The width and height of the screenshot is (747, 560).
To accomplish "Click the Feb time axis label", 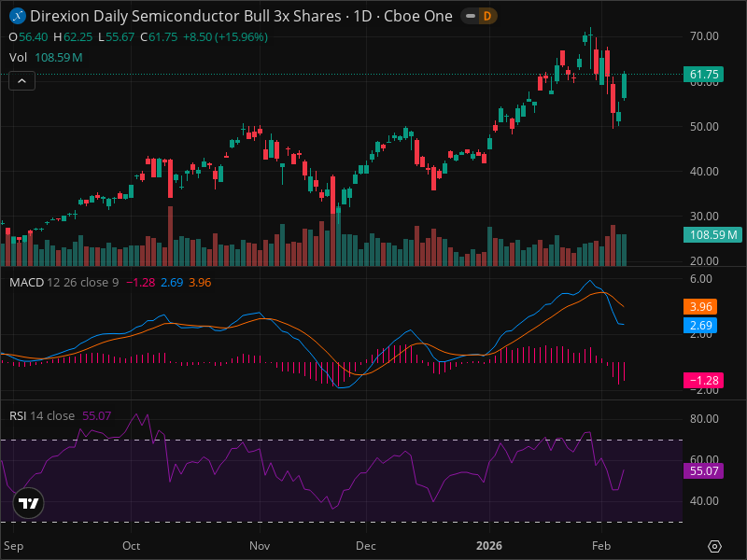I will [601, 546].
